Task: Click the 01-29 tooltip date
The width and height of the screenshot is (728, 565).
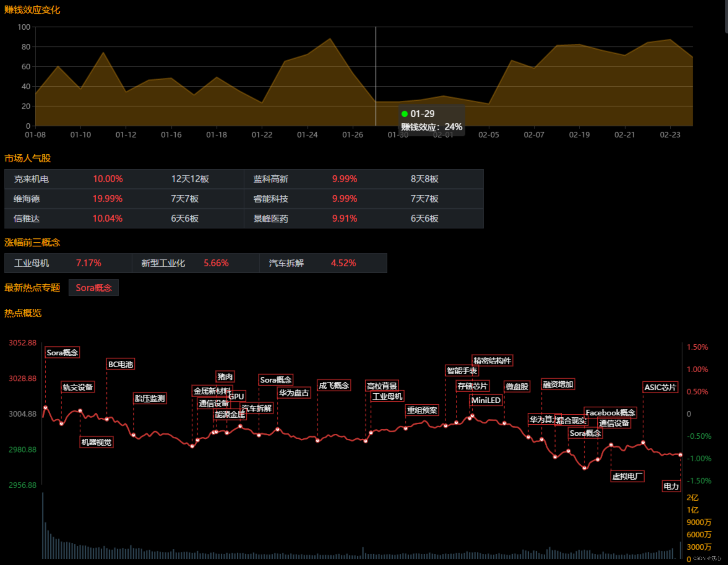Action: 422,114
